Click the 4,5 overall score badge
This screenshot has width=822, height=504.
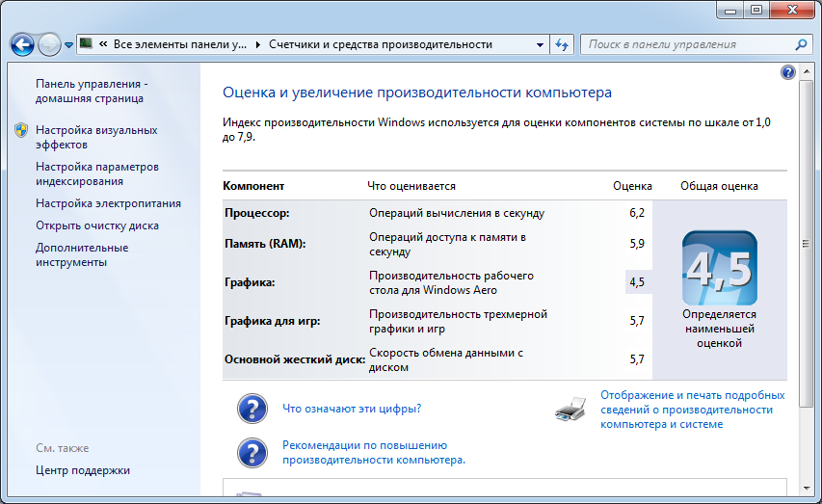coord(719,268)
